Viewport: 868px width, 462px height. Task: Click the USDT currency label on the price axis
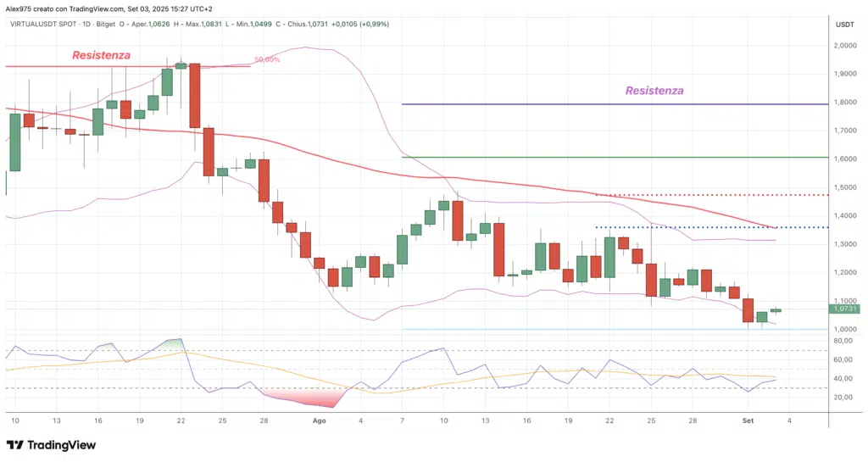[844, 25]
